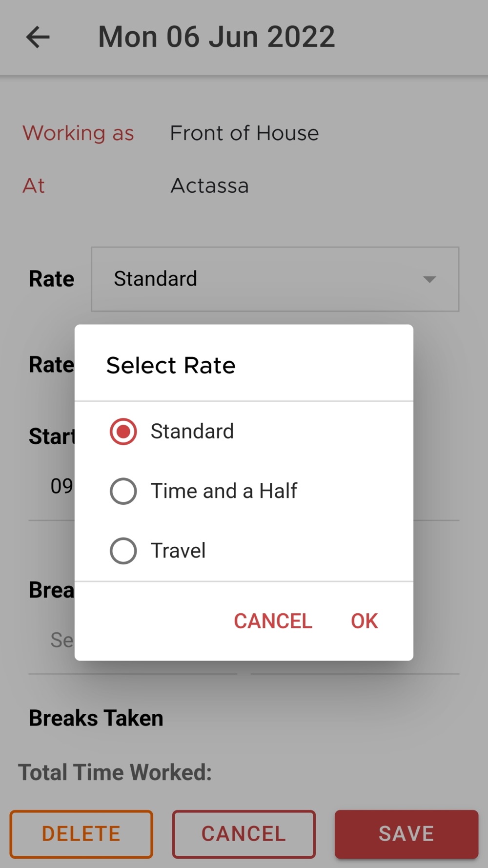Screen dimensions: 488x868
Task: Open the Rate dropdown arrow
Action: coord(429,279)
